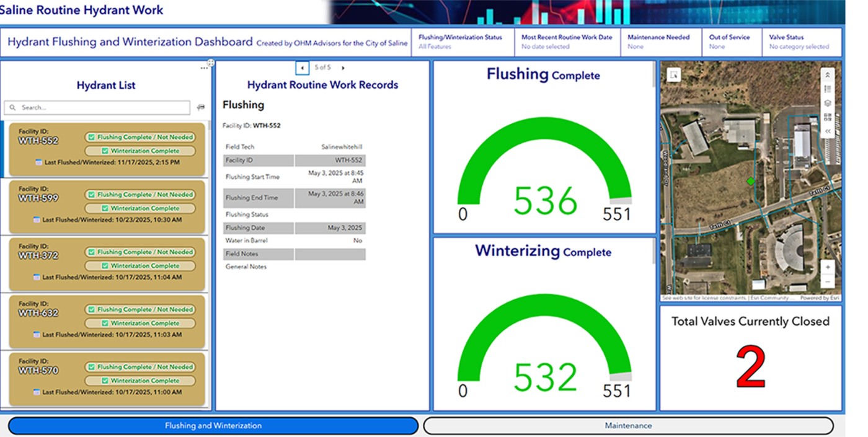Viewport: 868px width, 437px height.
Task: Click Flushing Complete checkmark on WTH-632
Action: (x=91, y=309)
